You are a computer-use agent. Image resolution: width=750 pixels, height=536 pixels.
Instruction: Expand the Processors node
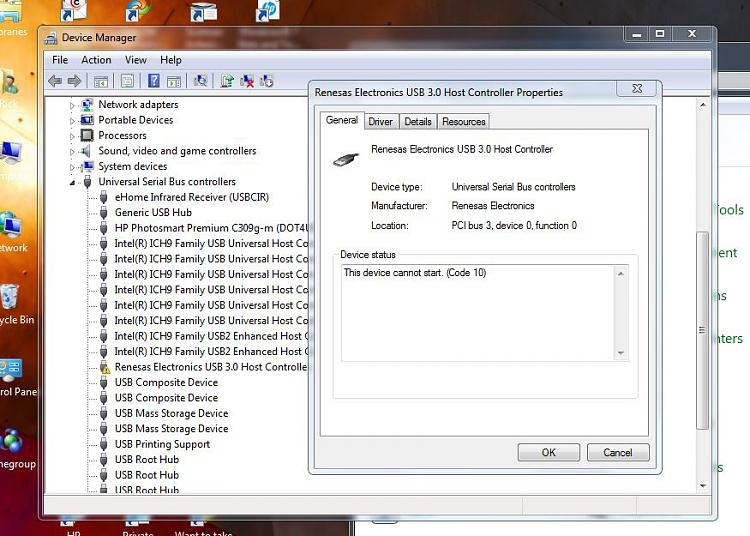coord(72,136)
